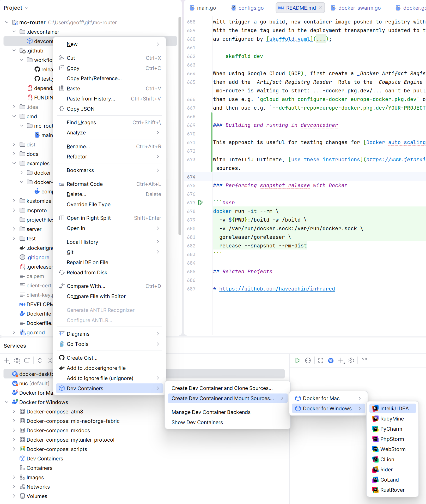
Task: Click Create Gist with GitHub icon
Action: pyautogui.click(x=110, y=358)
